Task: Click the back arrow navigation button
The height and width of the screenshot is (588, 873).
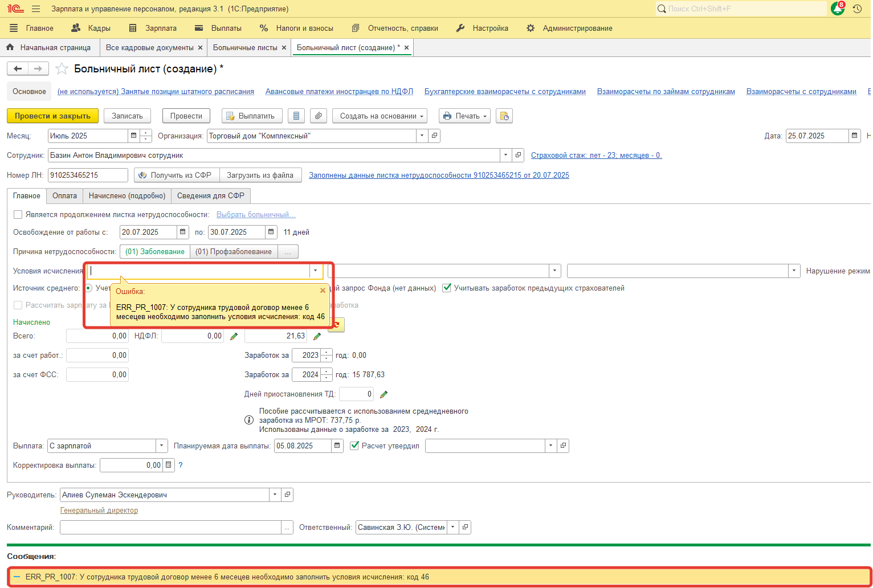Action: coord(18,69)
